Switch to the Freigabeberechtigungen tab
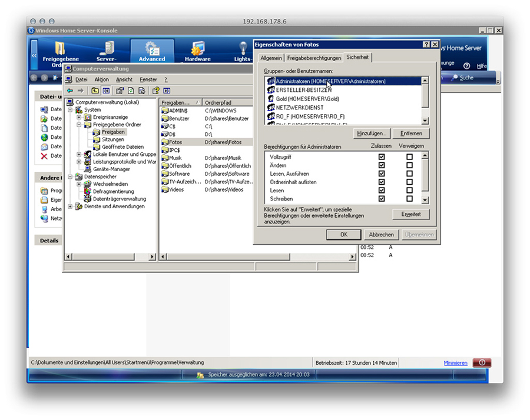Image resolution: width=530 pixels, height=420 pixels. (314, 58)
